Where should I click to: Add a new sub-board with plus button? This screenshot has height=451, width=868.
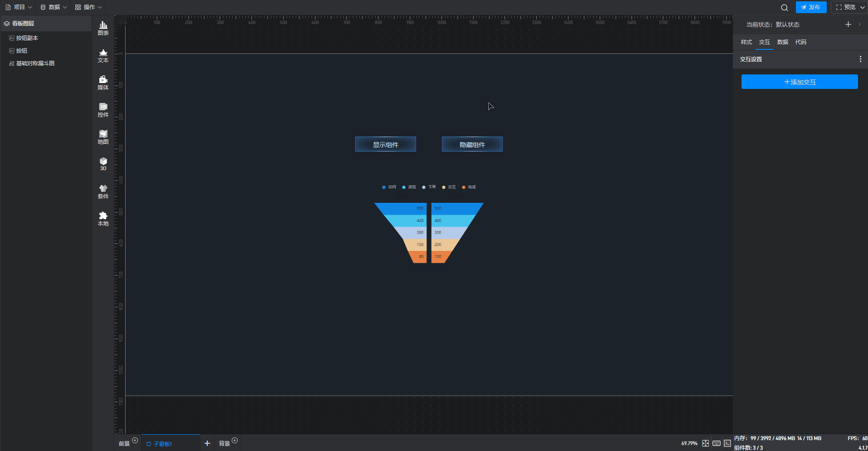click(x=207, y=443)
